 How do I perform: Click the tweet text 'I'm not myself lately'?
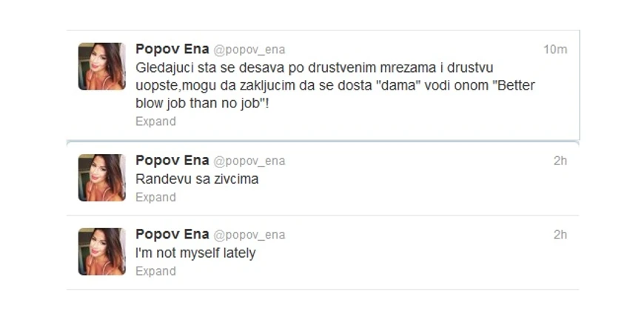click(195, 253)
